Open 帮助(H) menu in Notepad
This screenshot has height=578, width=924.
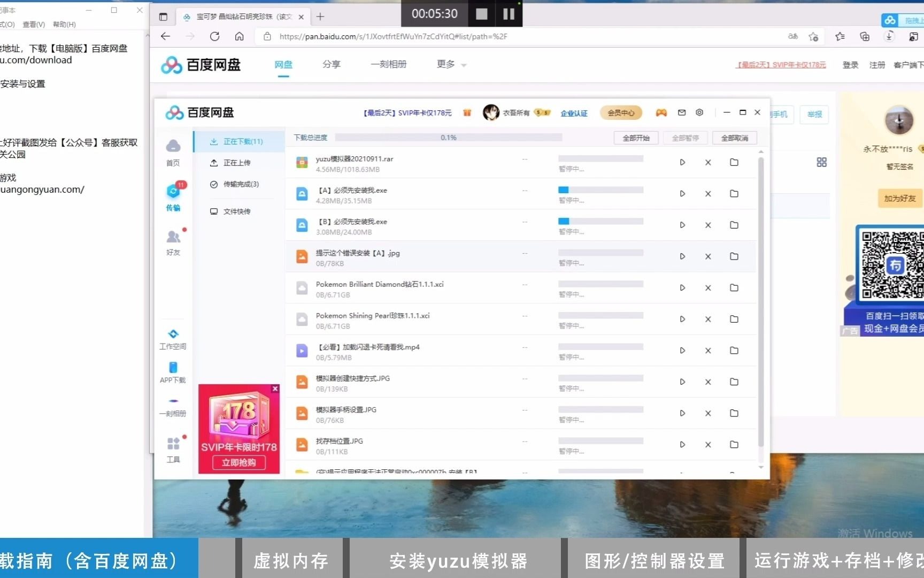tap(64, 24)
